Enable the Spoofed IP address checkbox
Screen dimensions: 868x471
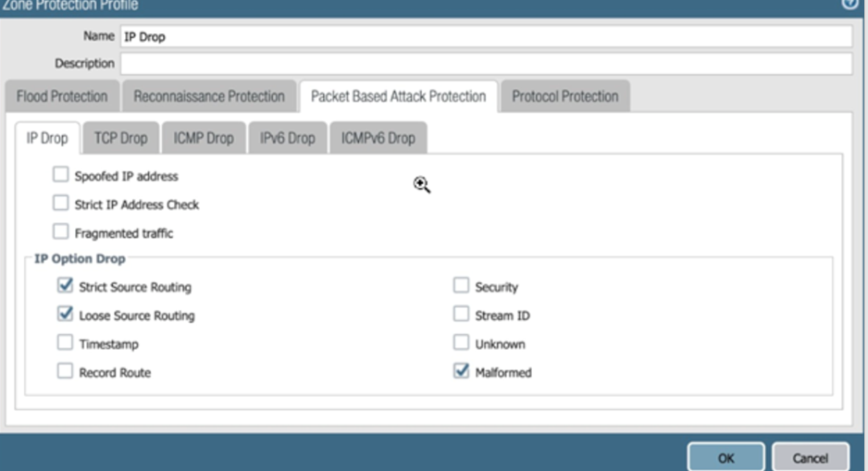(61, 175)
